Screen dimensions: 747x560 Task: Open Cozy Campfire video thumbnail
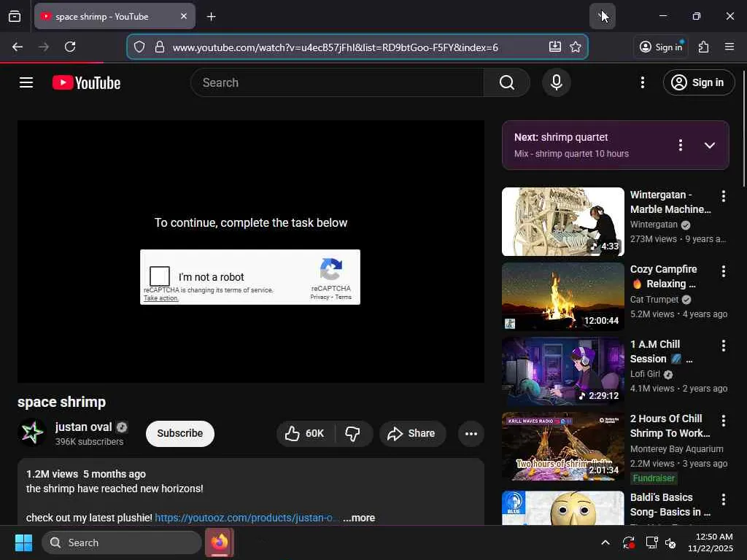click(x=562, y=296)
